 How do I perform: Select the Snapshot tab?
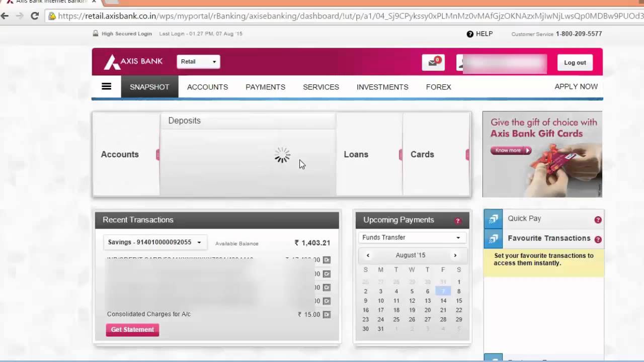pyautogui.click(x=149, y=87)
